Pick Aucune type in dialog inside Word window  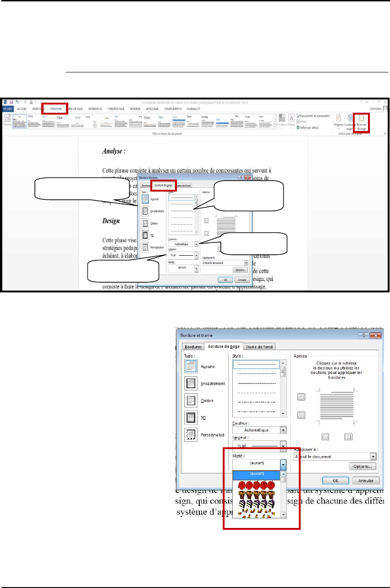click(145, 199)
